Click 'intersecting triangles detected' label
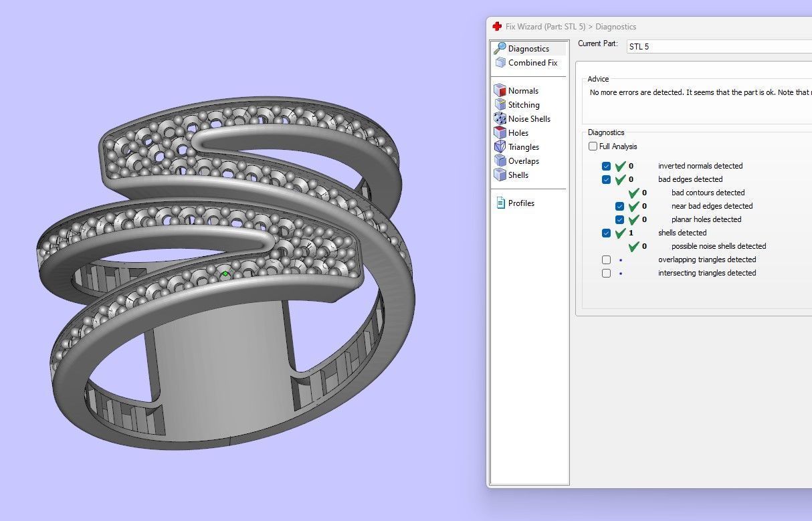This screenshot has width=812, height=521. pos(707,273)
